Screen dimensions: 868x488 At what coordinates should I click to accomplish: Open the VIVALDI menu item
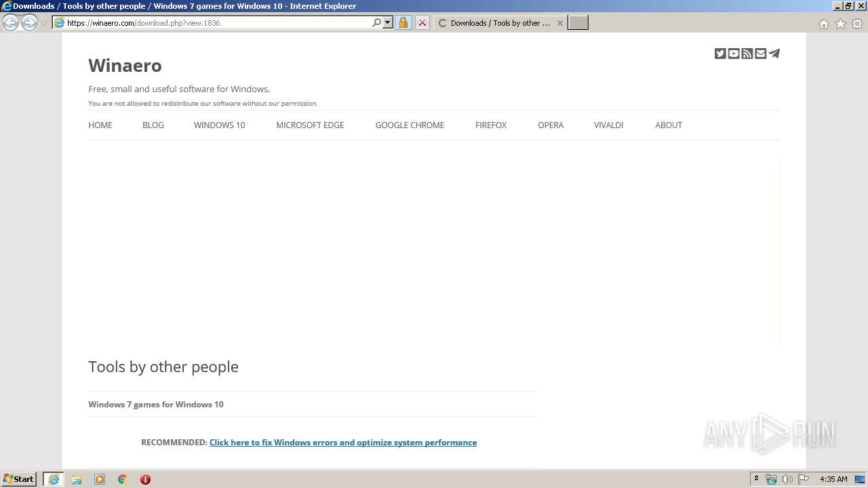point(608,125)
